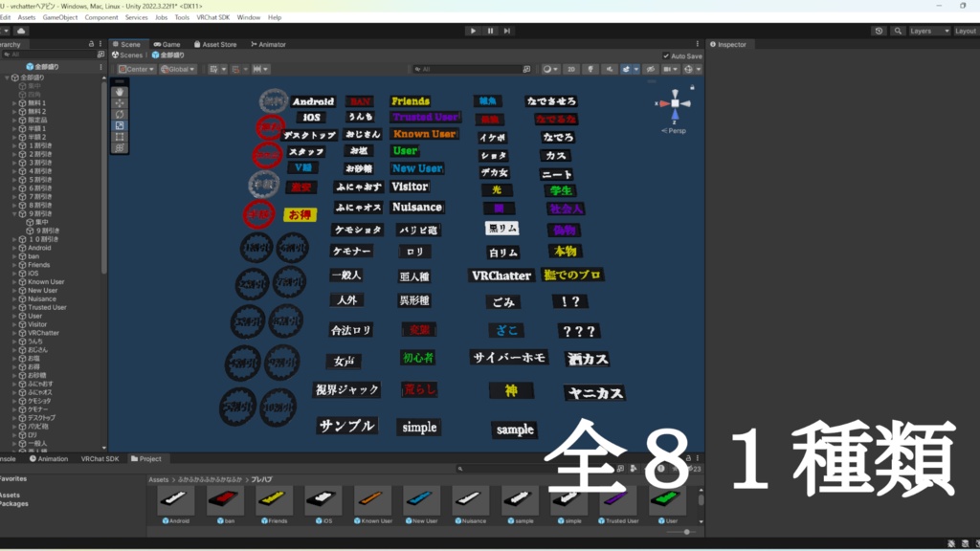The height and width of the screenshot is (551, 980).
Task: Toggle Scene view effects (skybox, fog)
Action: tap(626, 69)
